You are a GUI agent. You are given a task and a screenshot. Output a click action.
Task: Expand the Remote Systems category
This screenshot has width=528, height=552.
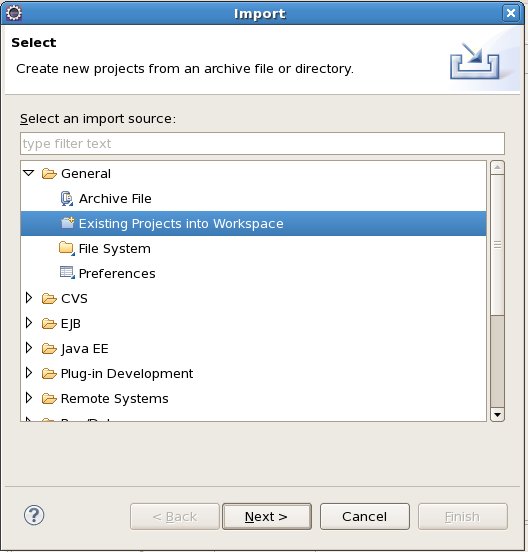coord(29,398)
